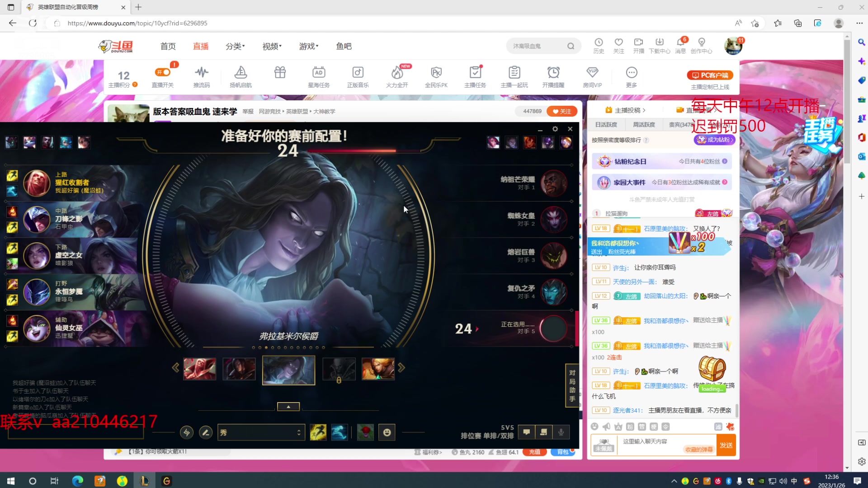Expand the skin selection up-arrow panel
Image resolution: width=868 pixels, height=488 pixels.
coord(288,407)
